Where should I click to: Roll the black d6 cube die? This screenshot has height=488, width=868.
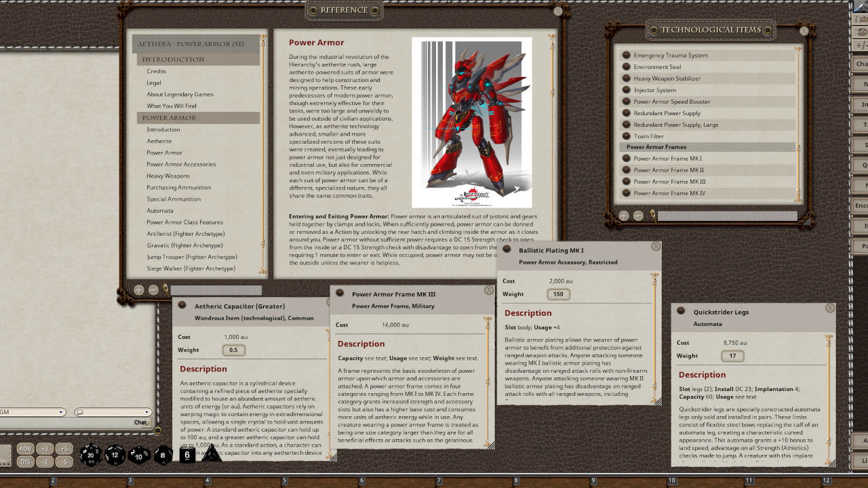(187, 455)
